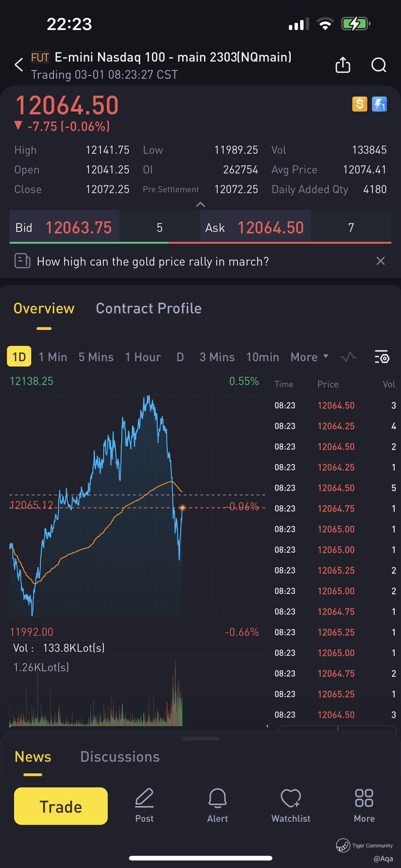This screenshot has width=401, height=868.
Task: Set an Alert with the bell icon
Action: click(217, 806)
